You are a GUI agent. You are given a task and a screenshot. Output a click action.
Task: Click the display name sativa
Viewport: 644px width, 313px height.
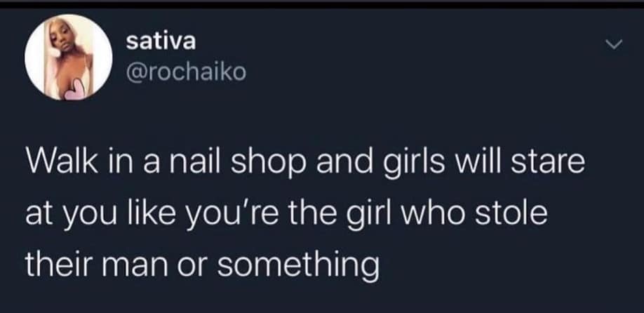pyautogui.click(x=161, y=41)
